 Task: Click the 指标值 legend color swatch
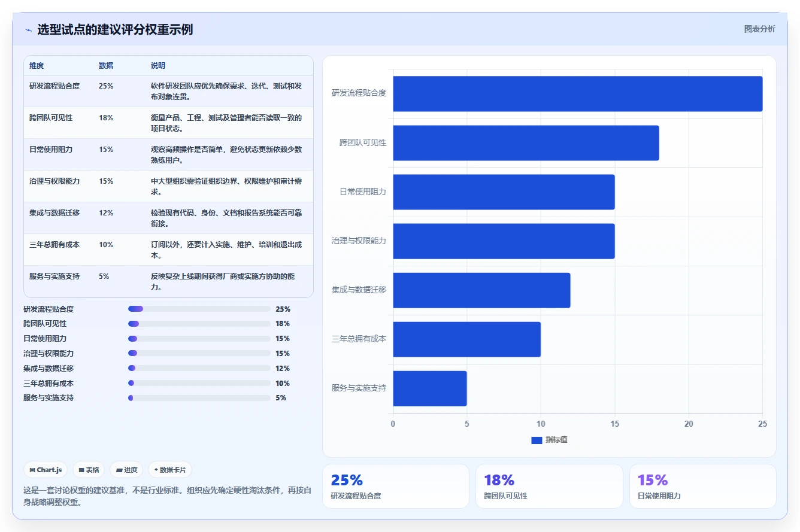pyautogui.click(x=537, y=440)
